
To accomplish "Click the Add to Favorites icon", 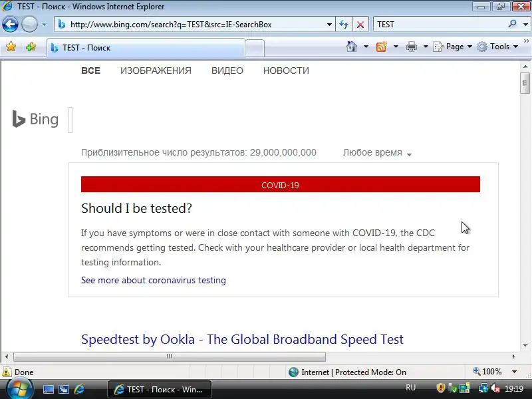I will tap(31, 47).
